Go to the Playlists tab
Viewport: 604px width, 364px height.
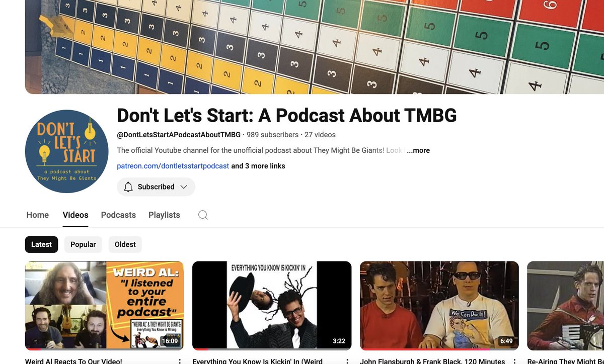164,215
